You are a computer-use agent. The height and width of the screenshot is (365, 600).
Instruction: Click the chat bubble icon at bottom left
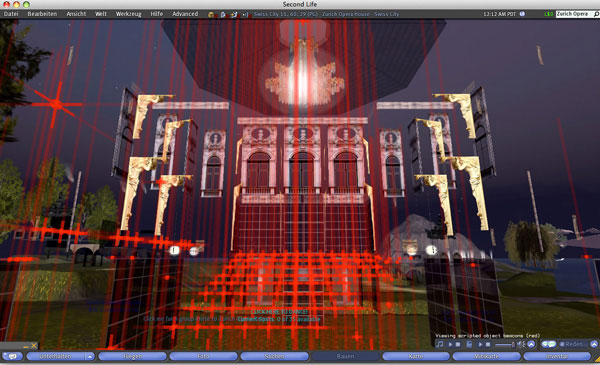coord(12,356)
